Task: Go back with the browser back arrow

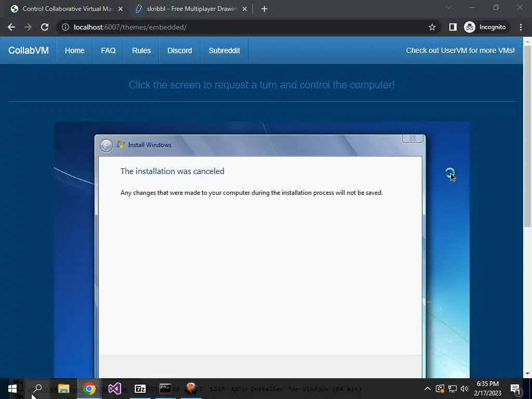Action: click(11, 27)
